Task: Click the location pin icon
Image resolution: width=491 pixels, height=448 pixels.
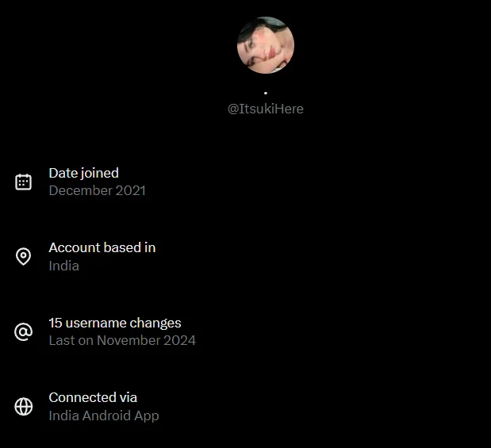Action: [24, 257]
